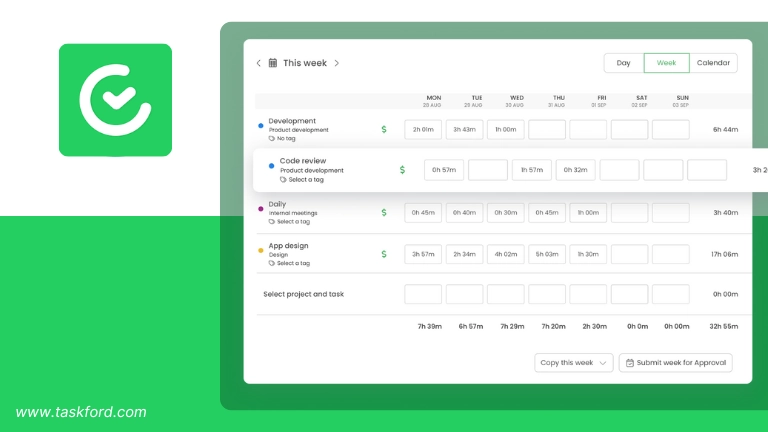Go to previous week using left chevron
768x432 pixels.
point(258,63)
